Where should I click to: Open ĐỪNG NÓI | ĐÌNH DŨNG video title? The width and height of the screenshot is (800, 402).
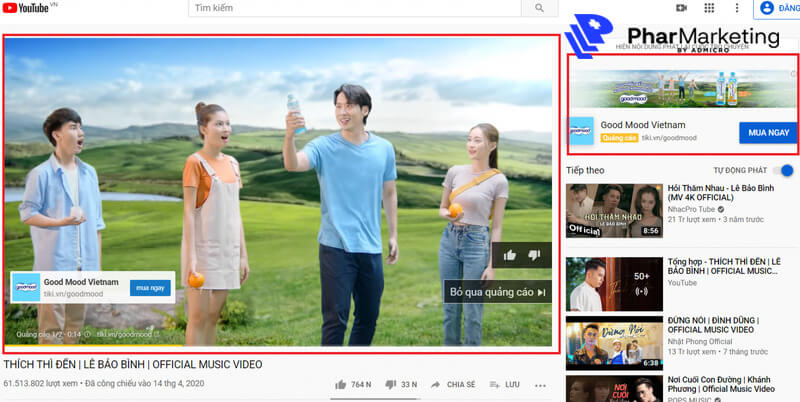tap(713, 325)
